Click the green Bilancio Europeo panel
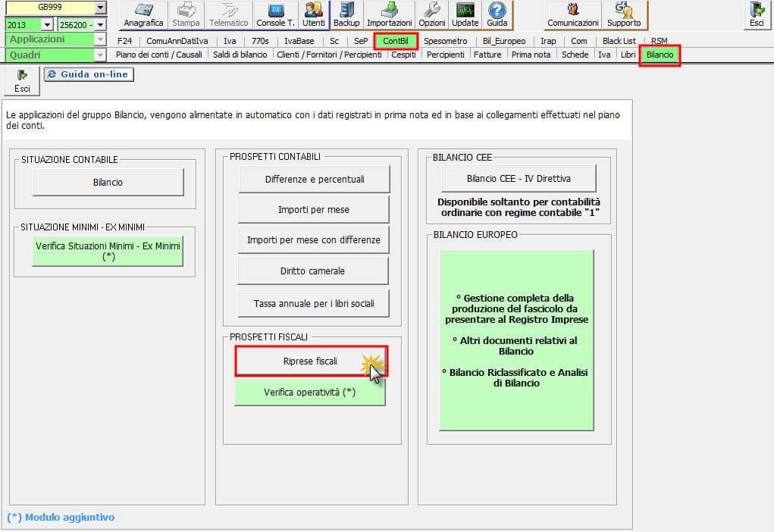This screenshot has height=532, width=774. coord(516,340)
